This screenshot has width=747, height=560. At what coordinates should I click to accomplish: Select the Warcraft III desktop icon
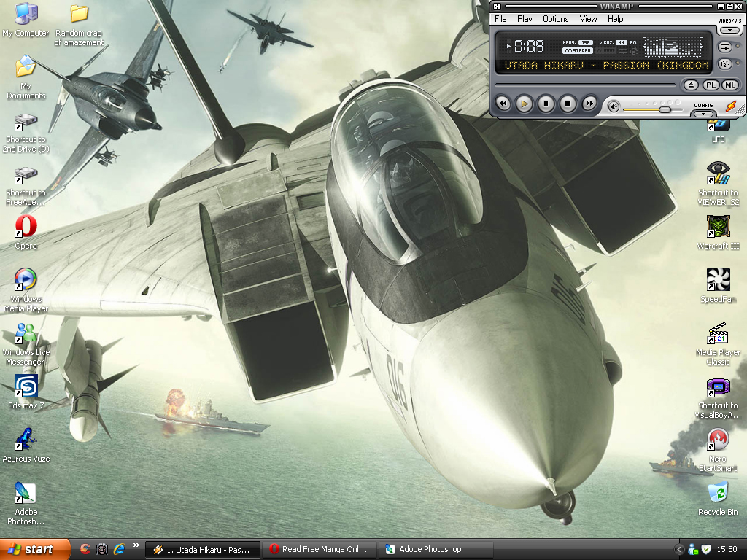718,233
